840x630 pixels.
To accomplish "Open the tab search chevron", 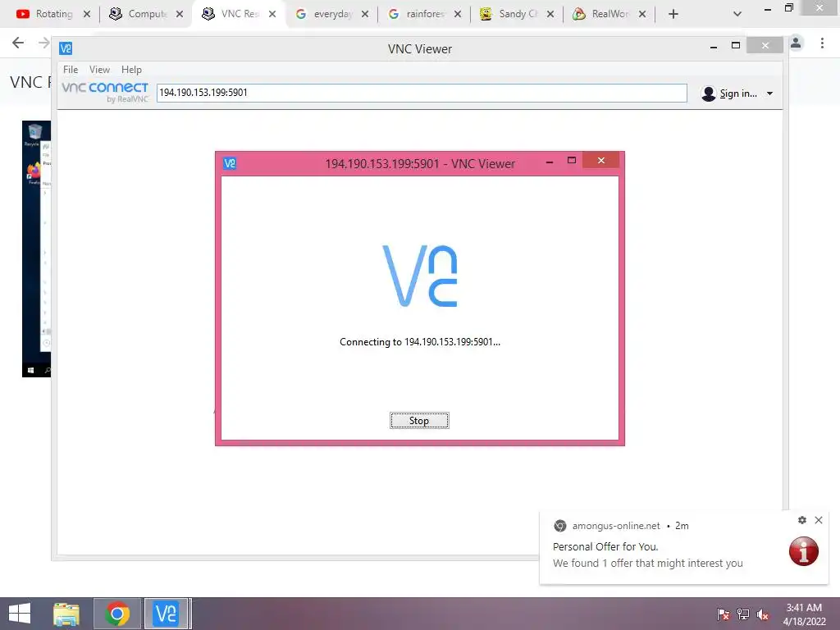I will click(x=737, y=14).
